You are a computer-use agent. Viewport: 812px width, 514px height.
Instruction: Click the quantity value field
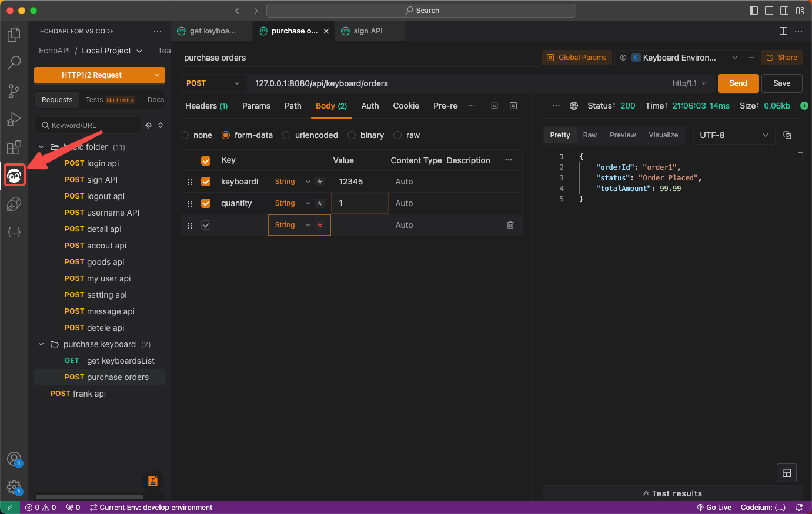(360, 203)
